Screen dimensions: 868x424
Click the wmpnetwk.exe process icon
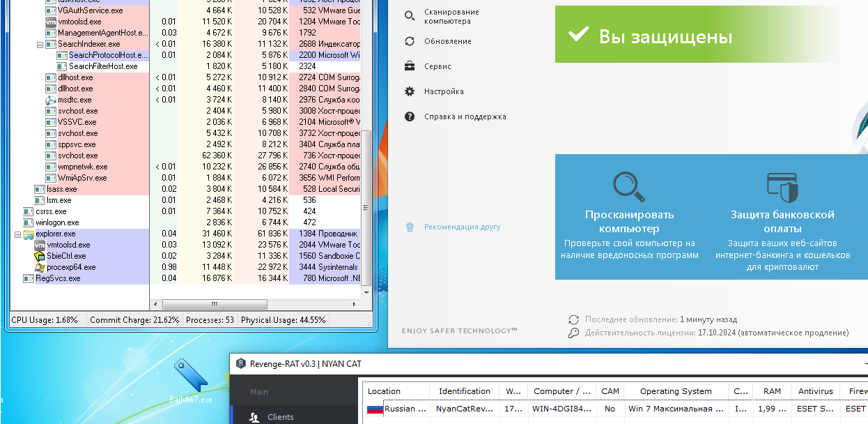tap(51, 167)
